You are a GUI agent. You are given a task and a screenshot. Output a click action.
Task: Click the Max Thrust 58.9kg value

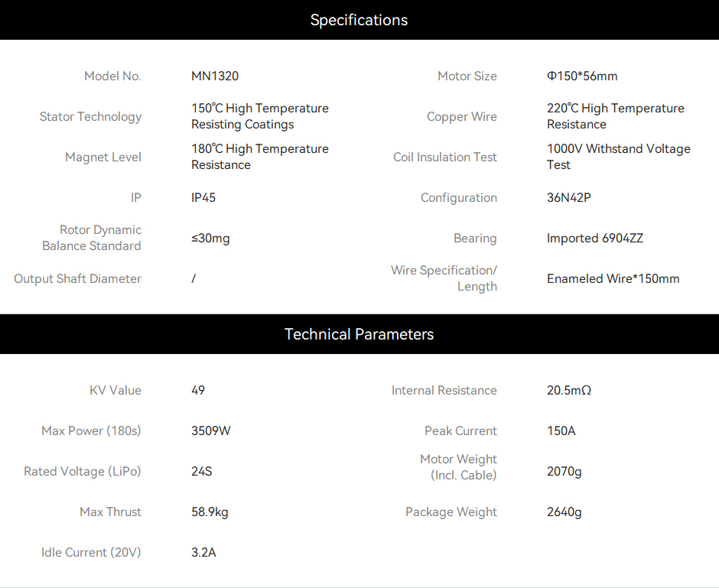[x=210, y=512]
